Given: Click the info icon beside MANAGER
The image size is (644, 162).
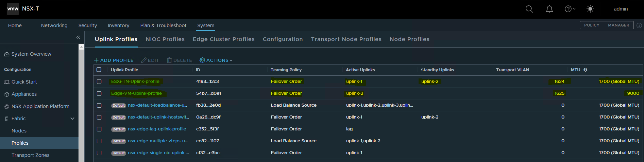Looking at the screenshot, I should (639, 25).
